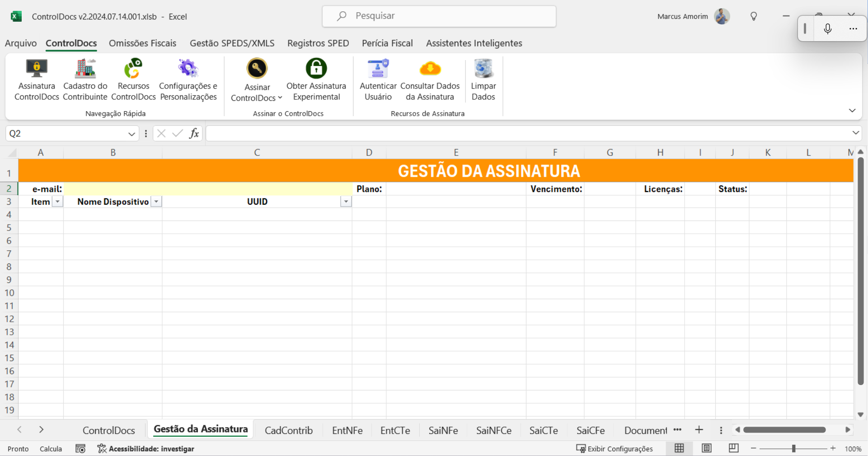Open Assinatura ControlDocs from the ribbon
868x456 pixels.
pos(37,80)
